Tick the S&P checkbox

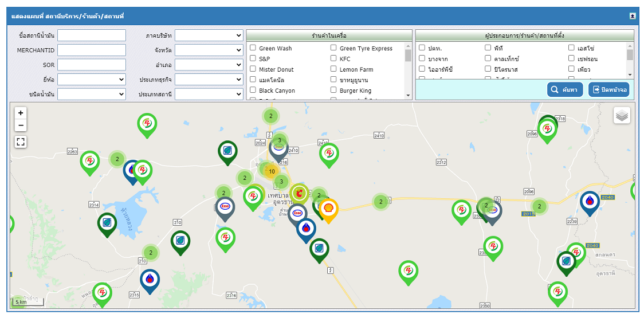(253, 58)
